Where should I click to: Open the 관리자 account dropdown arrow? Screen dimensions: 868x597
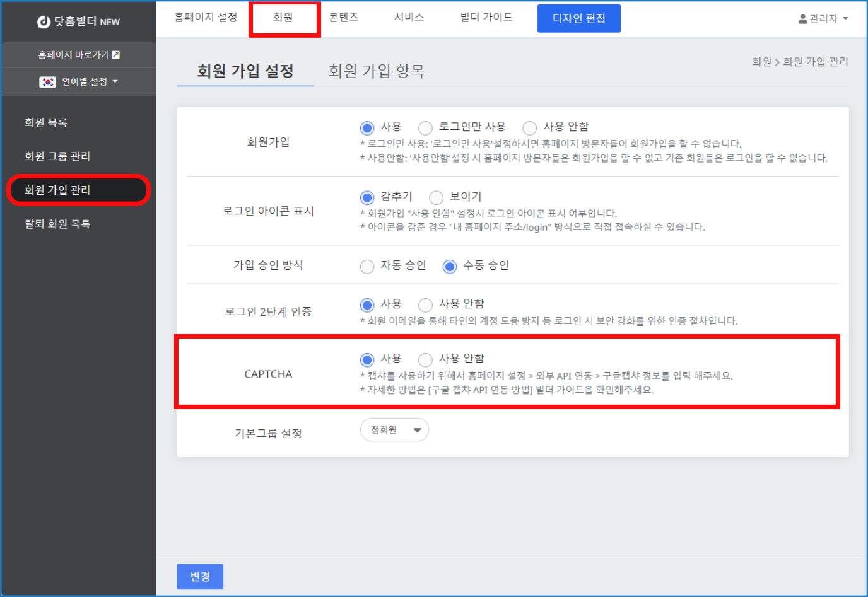coord(845,19)
